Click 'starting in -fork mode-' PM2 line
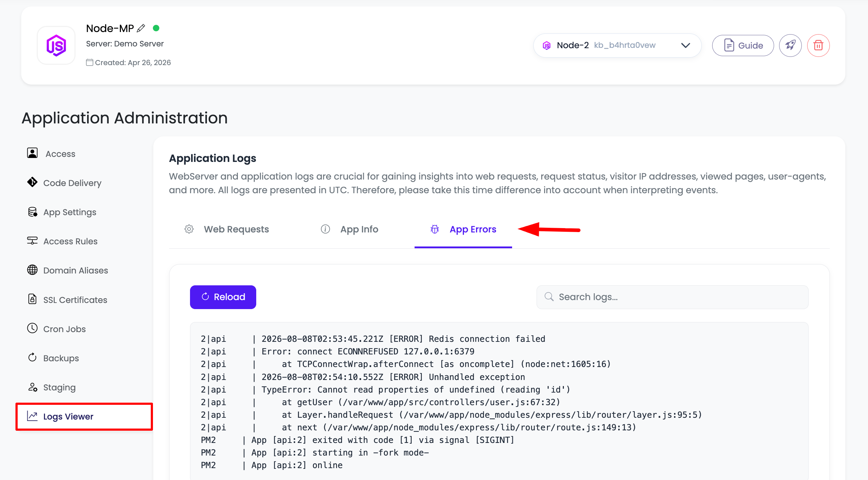Image resolution: width=868 pixels, height=480 pixels. [x=315, y=453]
